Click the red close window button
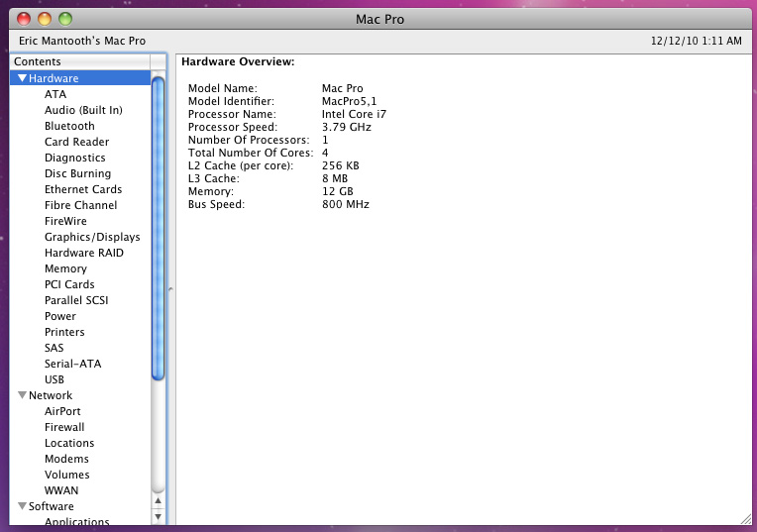The width and height of the screenshot is (757, 532). tap(24, 19)
